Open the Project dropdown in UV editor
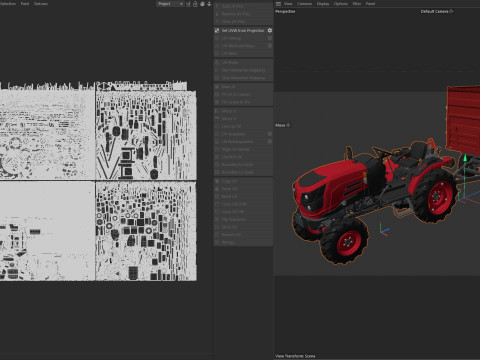This screenshot has width=480, height=360. 170,4
